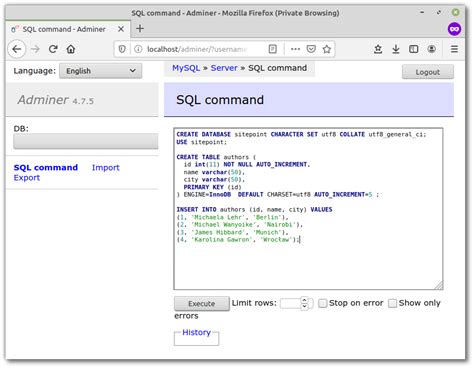Open the downloads arrow icon
This screenshot has width=474, height=368.
(396, 49)
